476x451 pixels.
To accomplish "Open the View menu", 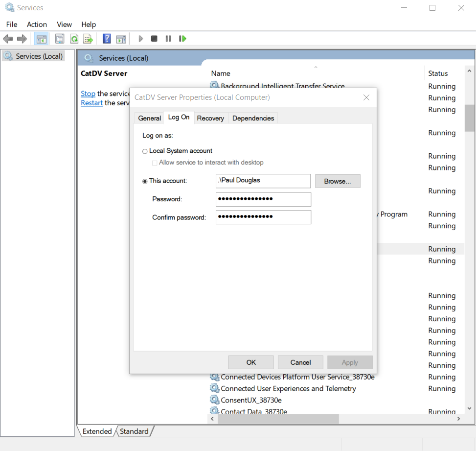I will (65, 24).
